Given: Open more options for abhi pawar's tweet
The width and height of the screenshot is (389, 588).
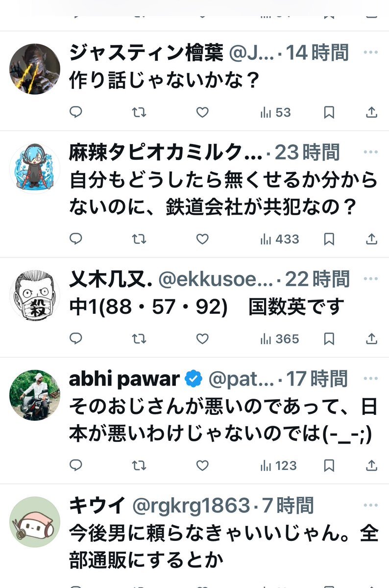Looking at the screenshot, I should (x=372, y=379).
